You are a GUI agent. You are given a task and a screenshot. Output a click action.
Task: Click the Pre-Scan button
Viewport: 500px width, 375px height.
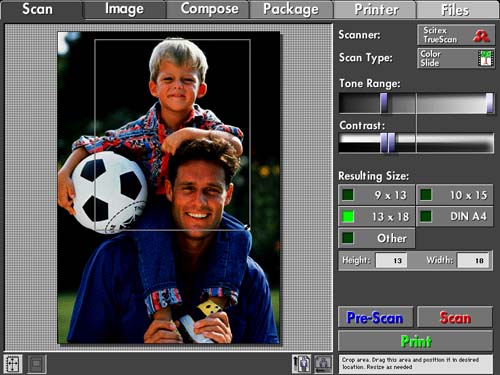[x=375, y=318]
